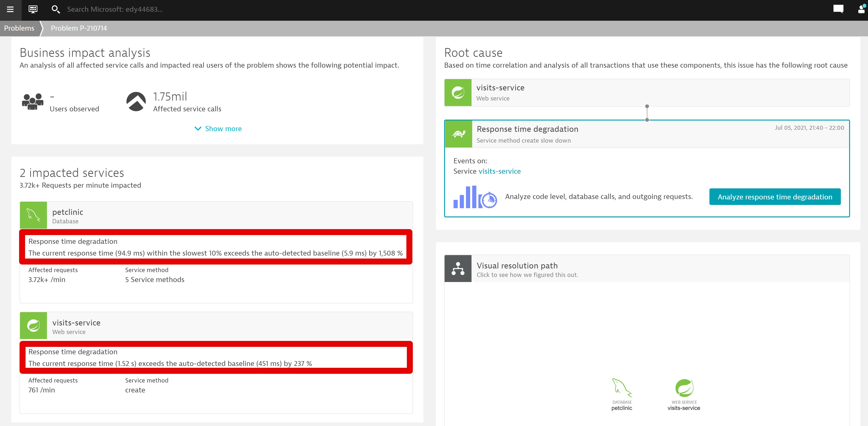Image resolution: width=868 pixels, height=426 pixels.
Task: Open the hamburger navigation menu
Action: coord(10,9)
